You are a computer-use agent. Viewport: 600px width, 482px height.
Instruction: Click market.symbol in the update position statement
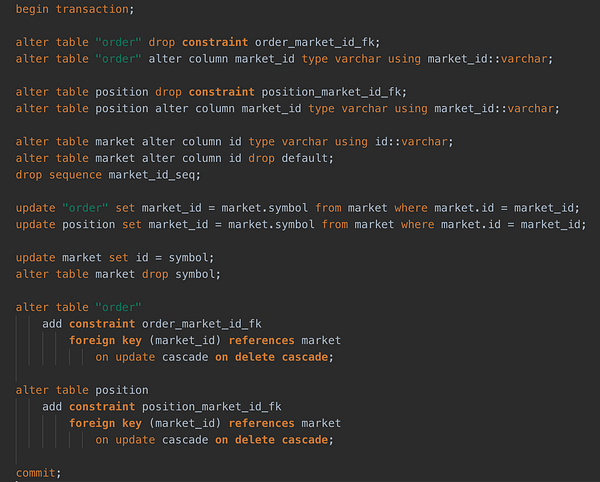tap(271, 225)
